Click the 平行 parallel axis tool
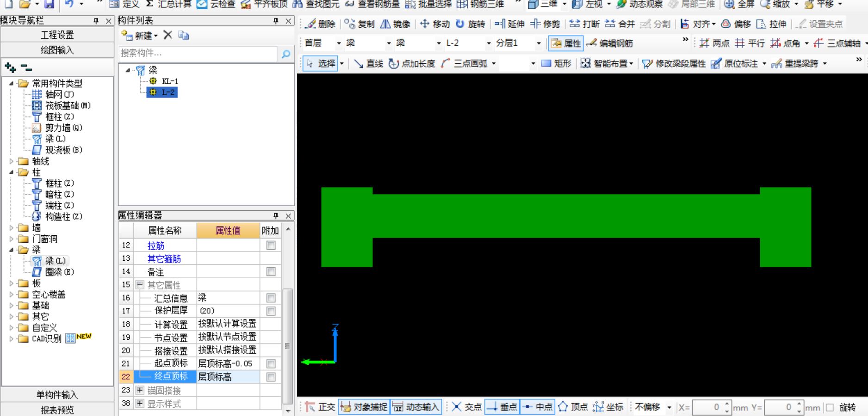Screen dimensions: 868x416 [750, 43]
